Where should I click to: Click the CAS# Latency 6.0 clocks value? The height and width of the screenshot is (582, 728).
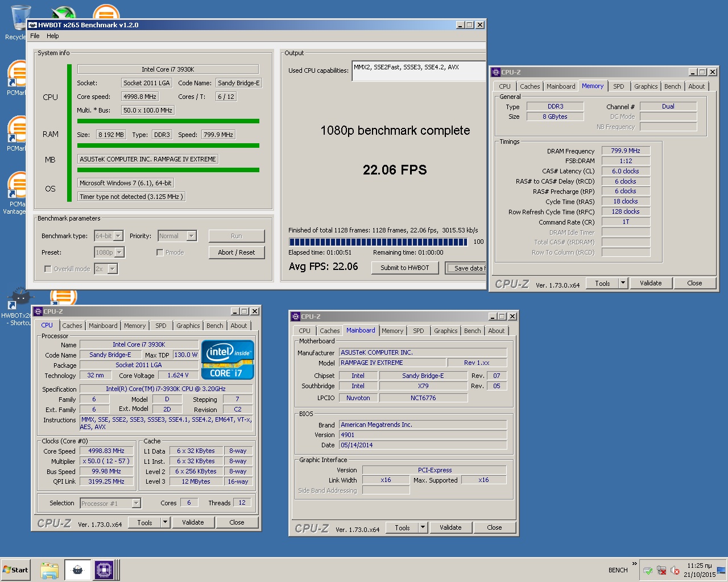point(626,171)
